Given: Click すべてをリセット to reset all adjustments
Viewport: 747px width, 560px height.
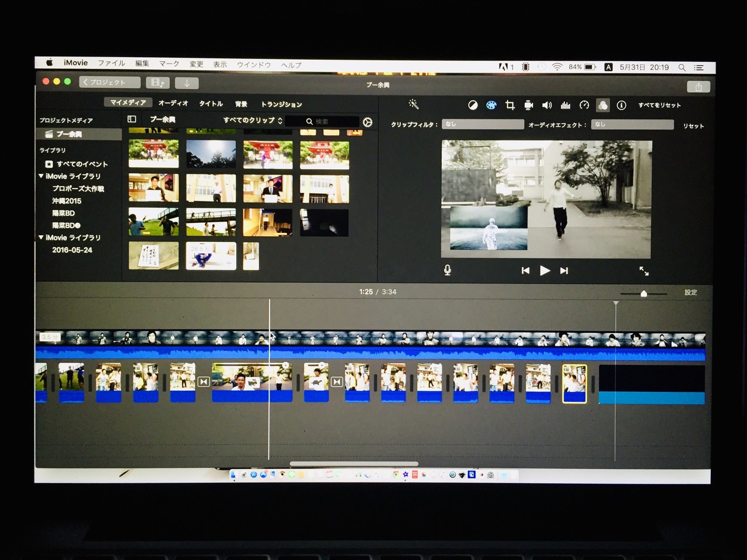Looking at the screenshot, I should [x=659, y=105].
